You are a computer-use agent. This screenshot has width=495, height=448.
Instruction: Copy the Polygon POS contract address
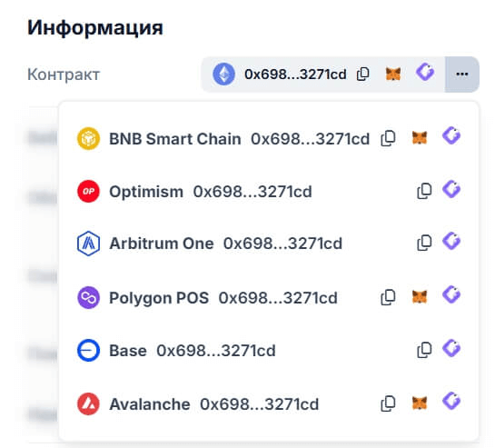[388, 297]
